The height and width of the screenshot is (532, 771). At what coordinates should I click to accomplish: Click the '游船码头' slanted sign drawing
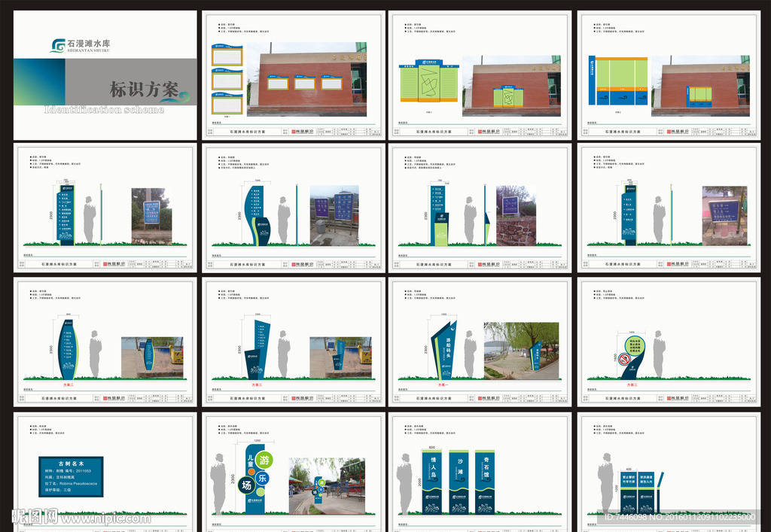pos(444,349)
